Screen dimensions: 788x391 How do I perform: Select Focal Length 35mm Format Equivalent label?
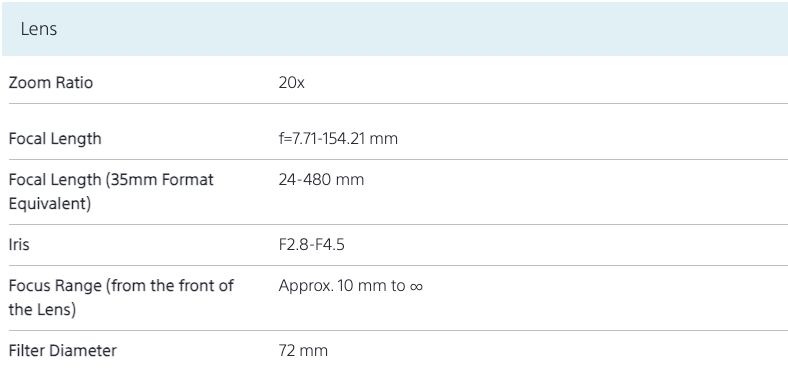[111, 191]
